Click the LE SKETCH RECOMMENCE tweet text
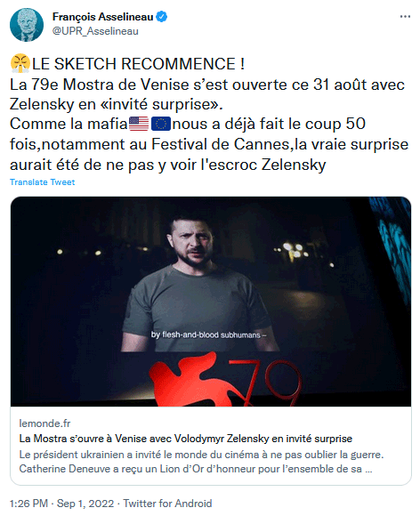 (x=138, y=63)
